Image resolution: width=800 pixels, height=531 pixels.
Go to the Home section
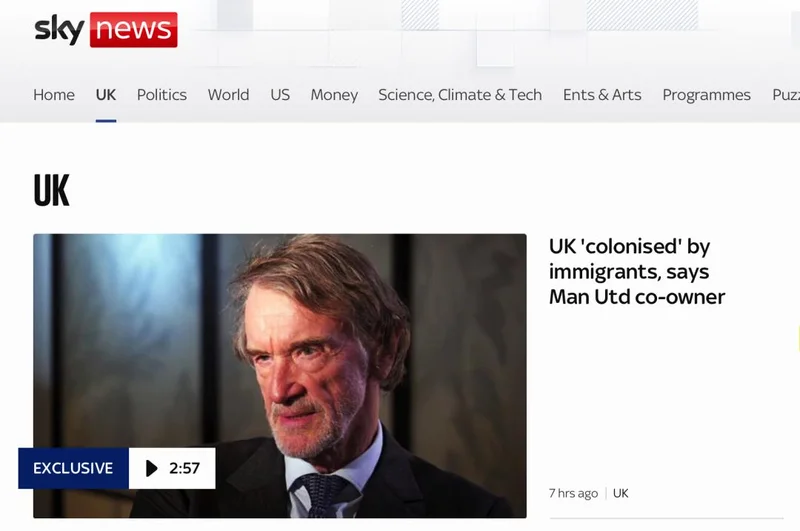point(54,95)
